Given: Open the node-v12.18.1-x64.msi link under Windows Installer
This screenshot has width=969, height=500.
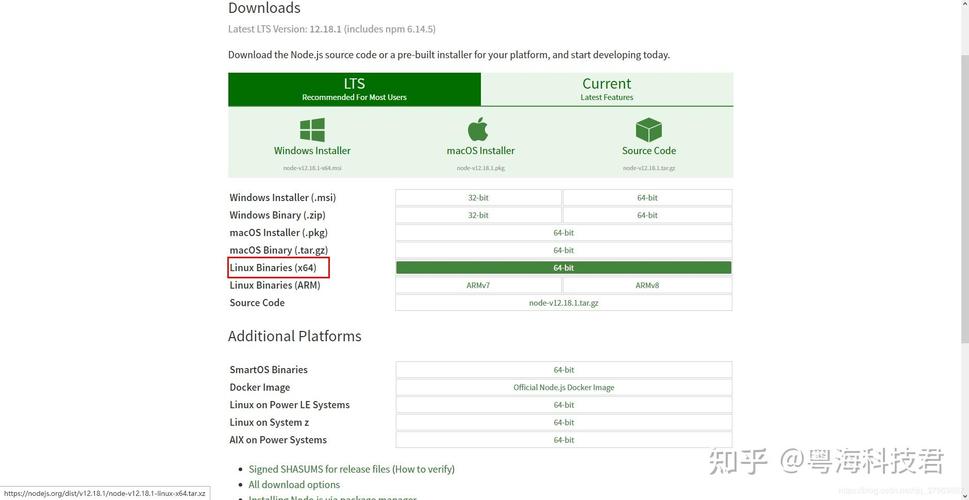Looking at the screenshot, I should (312, 168).
